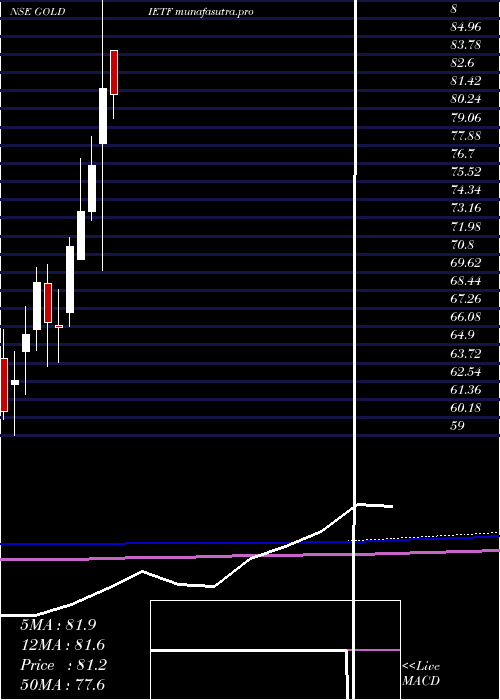500x700 pixels.
Task: Click the 83.78 price axis label
Action: tap(466, 45)
